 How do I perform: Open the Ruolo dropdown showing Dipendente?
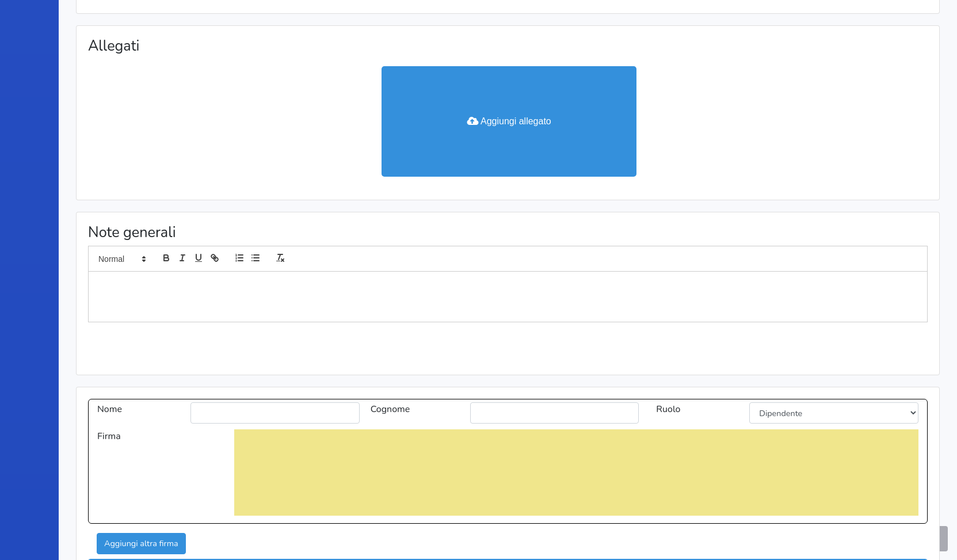[x=833, y=413]
